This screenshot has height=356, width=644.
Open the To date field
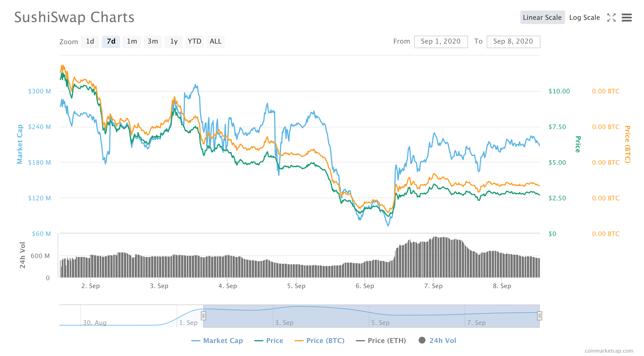[x=513, y=42]
